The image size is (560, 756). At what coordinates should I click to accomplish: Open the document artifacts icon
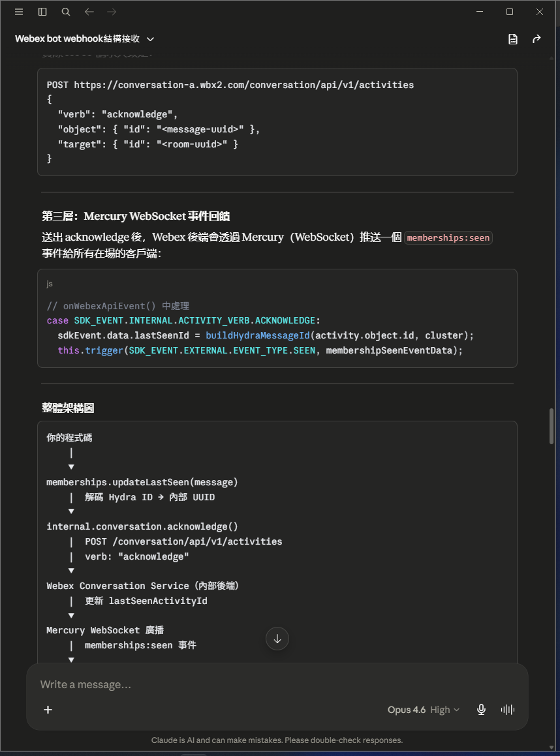click(513, 39)
